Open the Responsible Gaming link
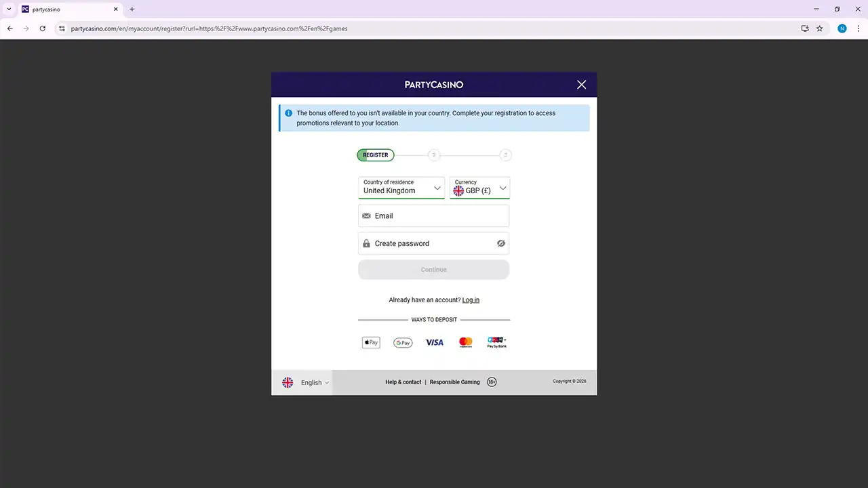Viewport: 868px width, 488px height. (x=454, y=382)
